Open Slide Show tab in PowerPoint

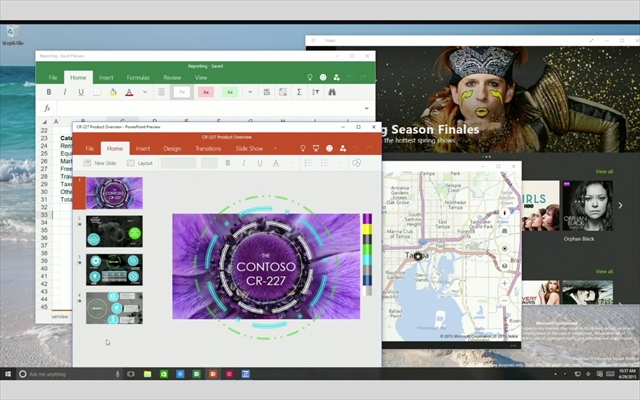click(249, 149)
